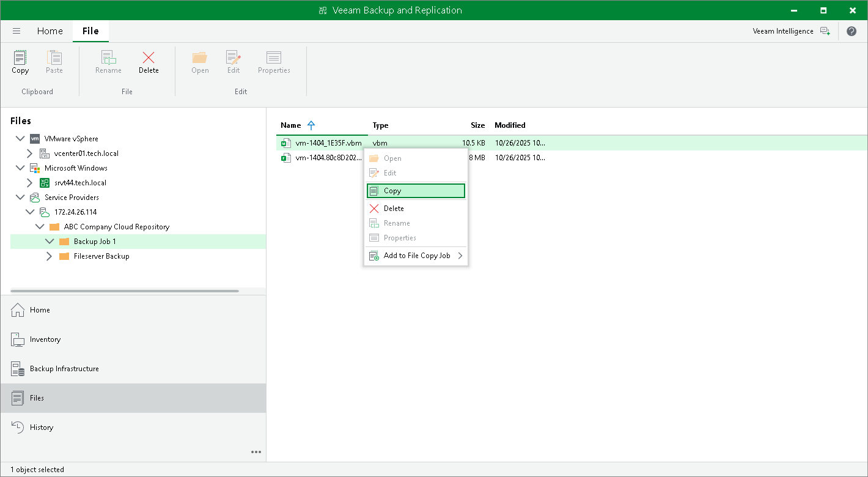Click the 10.5 KB size cell
Viewport: 868px width, 477px height.
click(x=474, y=143)
